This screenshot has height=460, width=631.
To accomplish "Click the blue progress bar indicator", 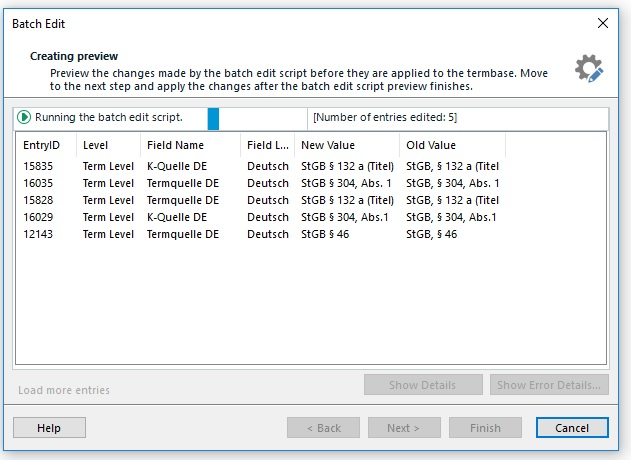I will (x=213, y=119).
